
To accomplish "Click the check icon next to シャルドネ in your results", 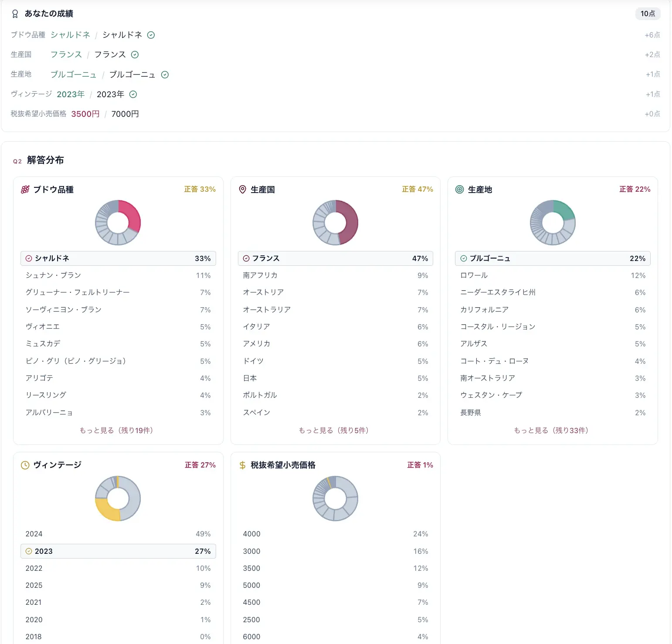I will coord(151,35).
